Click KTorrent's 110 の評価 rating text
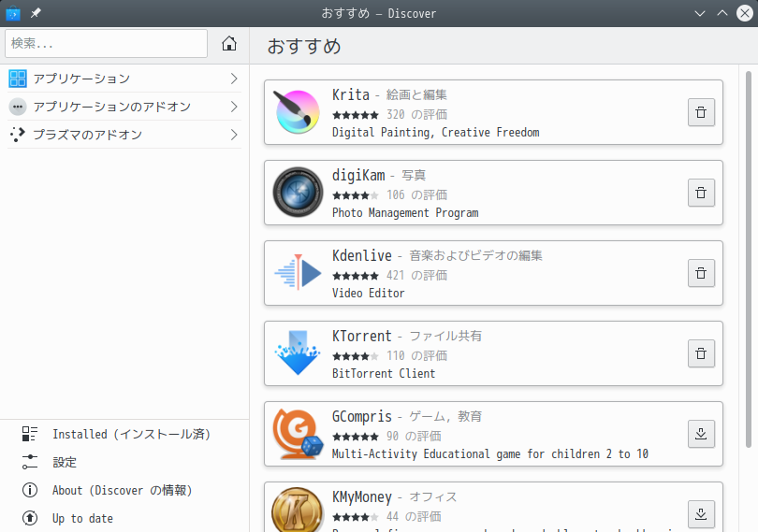This screenshot has width=758, height=532. (416, 355)
